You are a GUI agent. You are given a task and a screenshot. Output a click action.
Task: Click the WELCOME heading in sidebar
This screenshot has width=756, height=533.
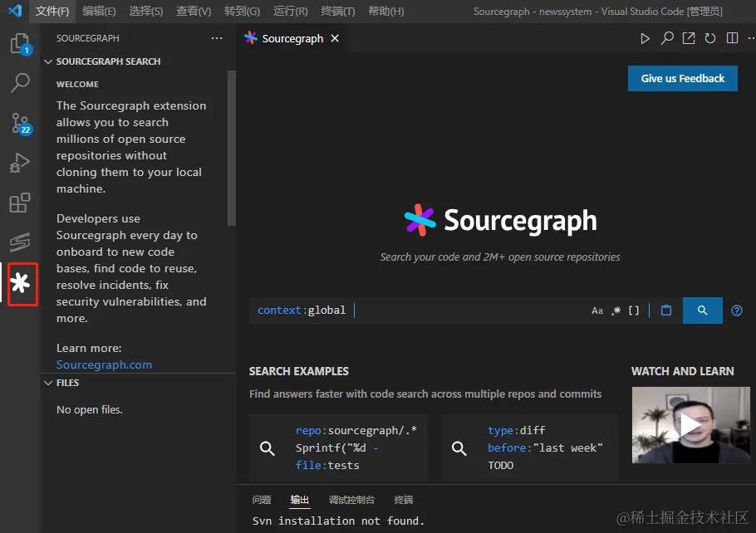pyautogui.click(x=77, y=85)
